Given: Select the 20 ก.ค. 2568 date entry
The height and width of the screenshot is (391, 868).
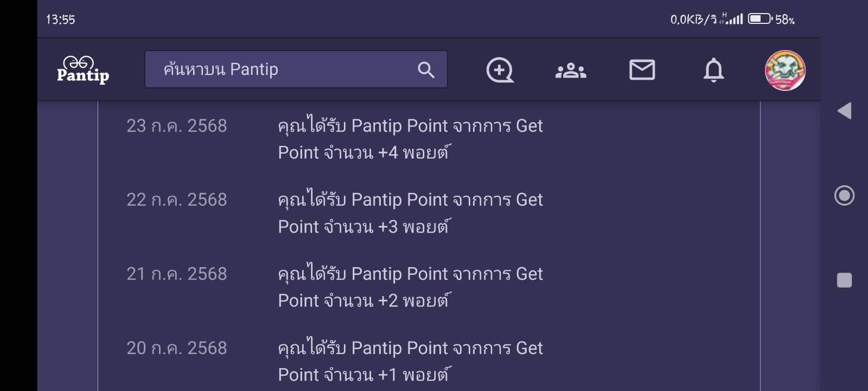Looking at the screenshot, I should click(177, 348).
